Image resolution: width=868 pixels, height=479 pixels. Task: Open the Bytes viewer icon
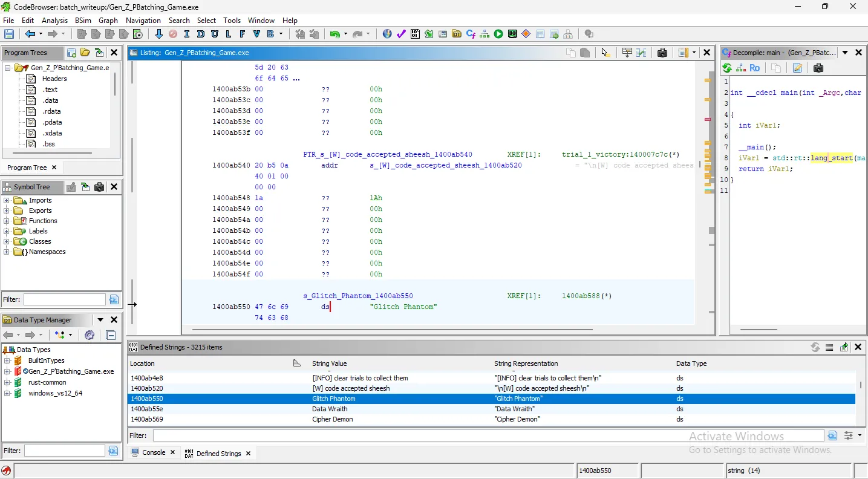point(415,34)
